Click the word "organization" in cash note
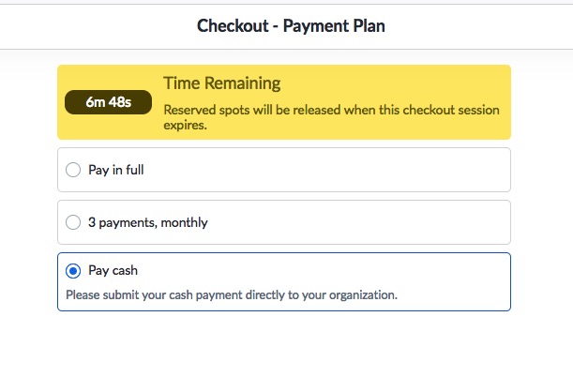 [x=362, y=295]
